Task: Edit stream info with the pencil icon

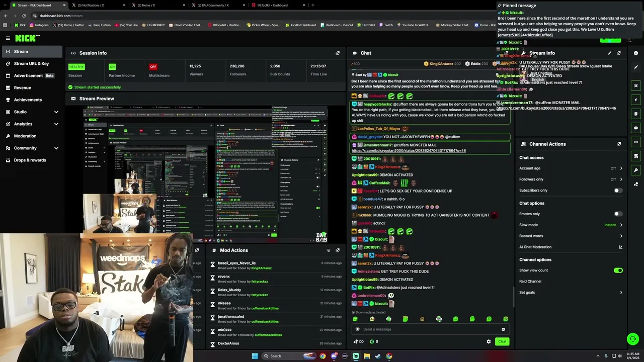Action: pos(609,53)
